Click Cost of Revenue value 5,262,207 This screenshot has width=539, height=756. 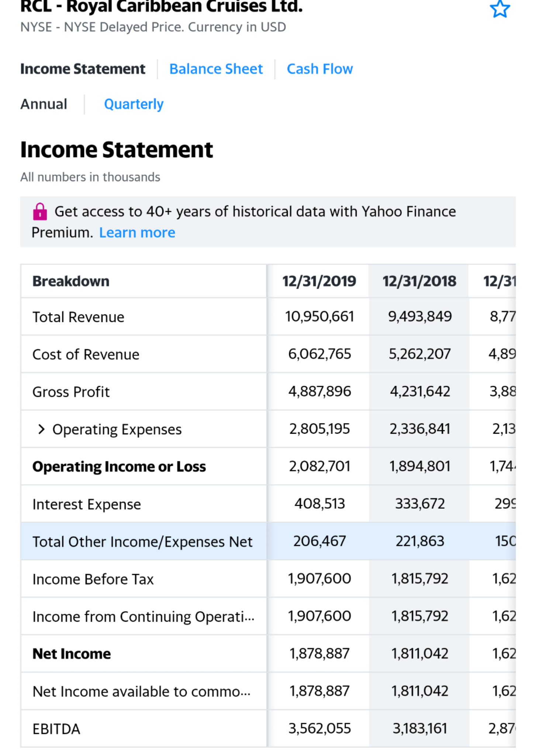click(x=420, y=354)
